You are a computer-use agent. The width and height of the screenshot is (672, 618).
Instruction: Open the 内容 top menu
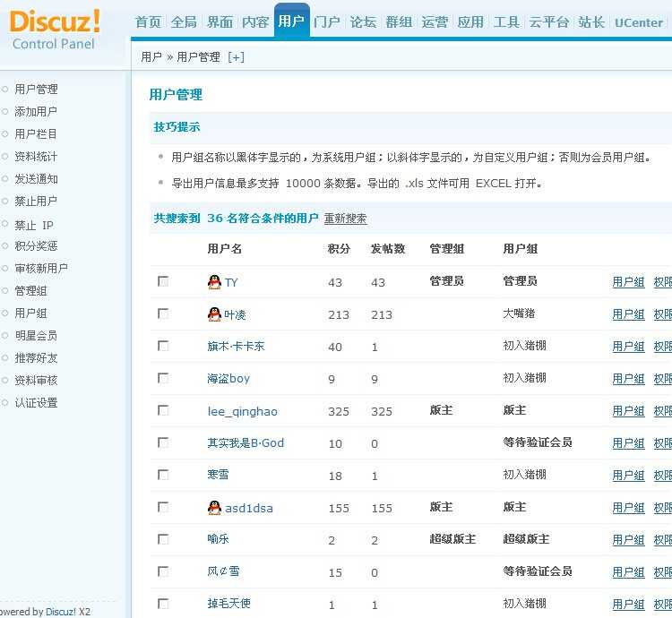pyautogui.click(x=255, y=22)
